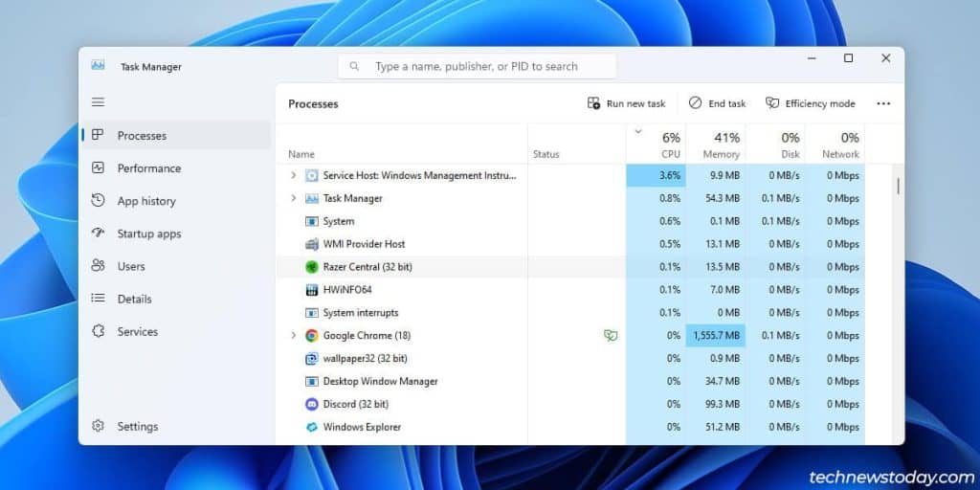Click the Services puzzle icon
The image size is (980, 490).
[98, 331]
